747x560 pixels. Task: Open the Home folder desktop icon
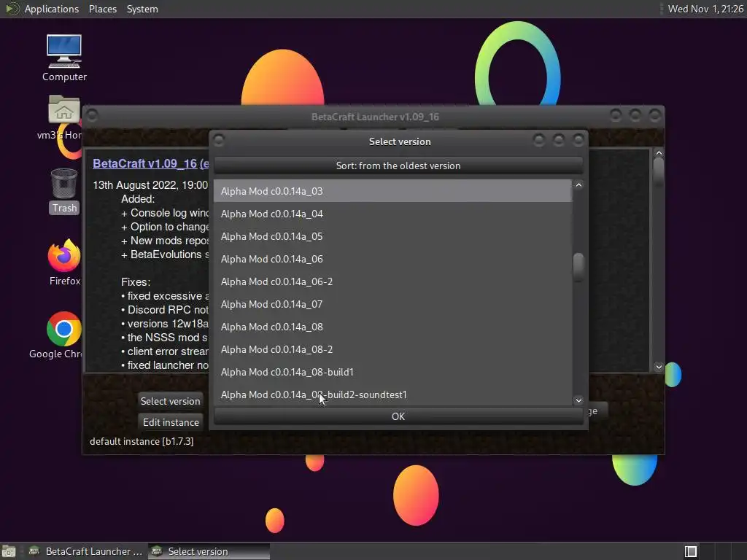64,117
